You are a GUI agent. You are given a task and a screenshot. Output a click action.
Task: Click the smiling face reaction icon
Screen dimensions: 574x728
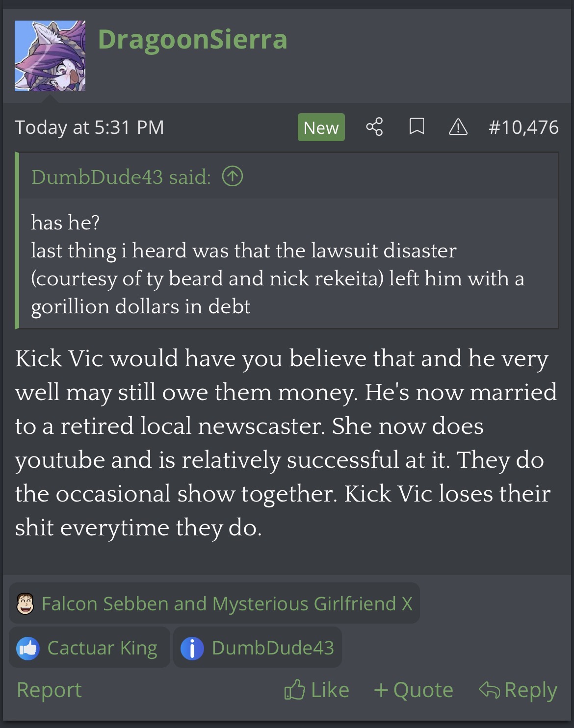[x=25, y=604]
